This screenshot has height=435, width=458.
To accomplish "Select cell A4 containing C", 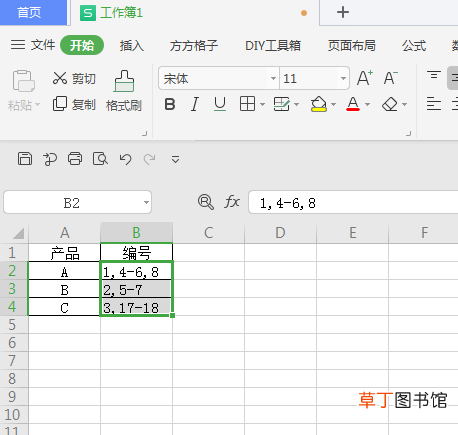I will click(x=65, y=307).
